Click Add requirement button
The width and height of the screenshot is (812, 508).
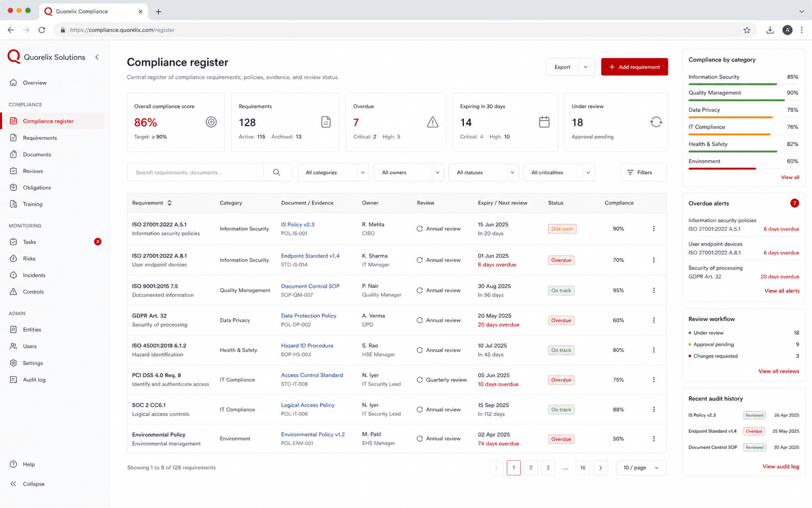click(x=634, y=67)
